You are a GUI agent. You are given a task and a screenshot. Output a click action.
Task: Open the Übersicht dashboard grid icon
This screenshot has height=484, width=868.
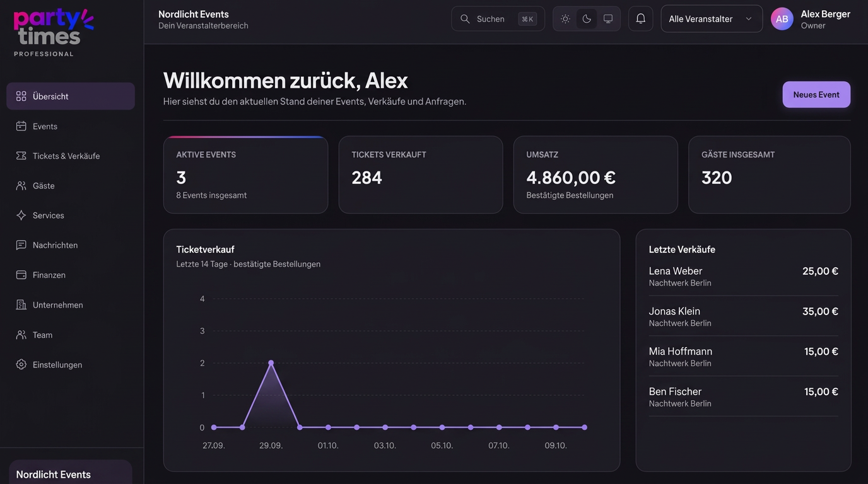21,96
